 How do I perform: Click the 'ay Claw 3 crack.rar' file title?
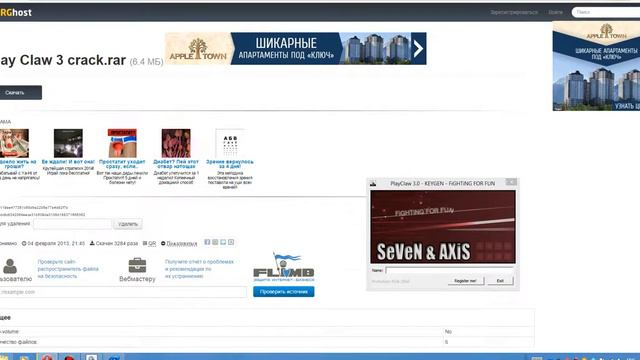[x=63, y=60]
